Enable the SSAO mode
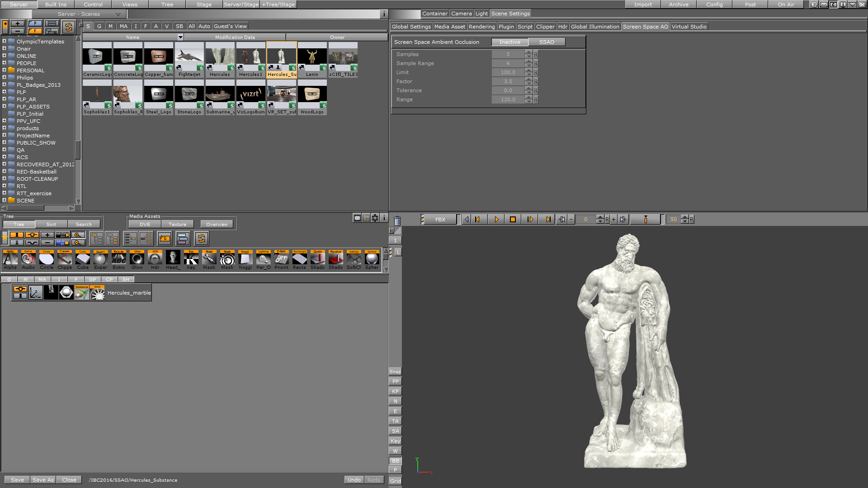Screen dimensions: 868x488 click(x=547, y=42)
